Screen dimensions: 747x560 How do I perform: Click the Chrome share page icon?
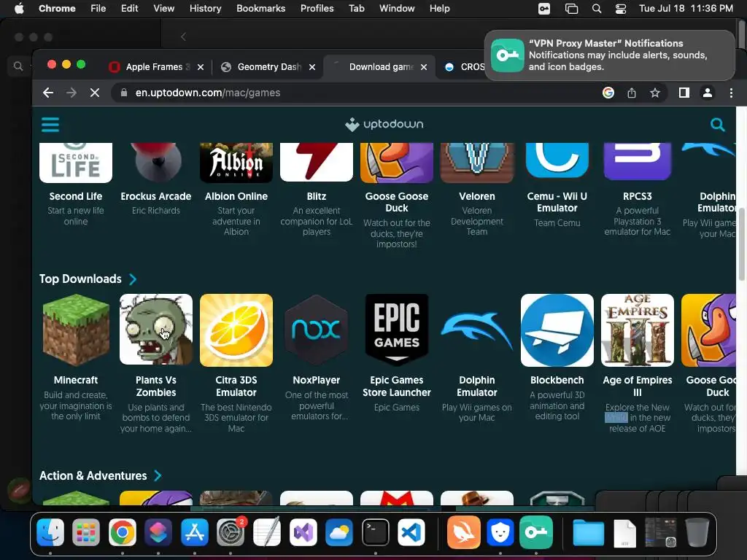[632, 93]
